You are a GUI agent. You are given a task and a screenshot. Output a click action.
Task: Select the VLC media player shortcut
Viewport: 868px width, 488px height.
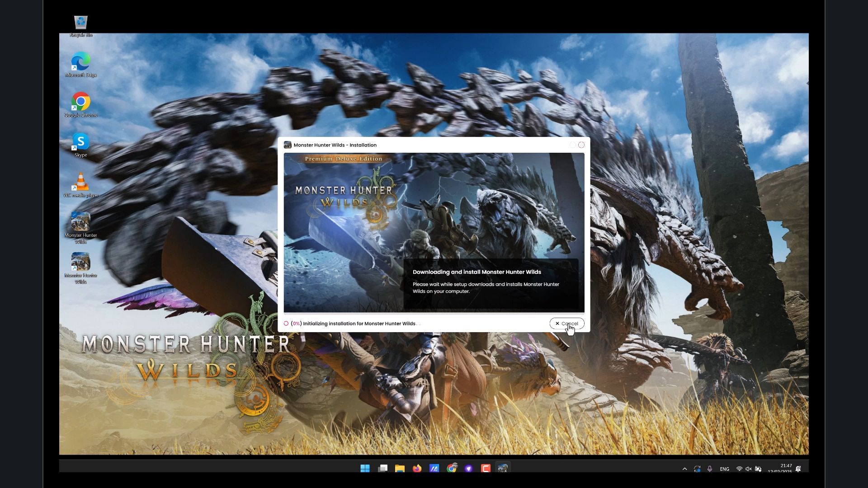click(81, 185)
